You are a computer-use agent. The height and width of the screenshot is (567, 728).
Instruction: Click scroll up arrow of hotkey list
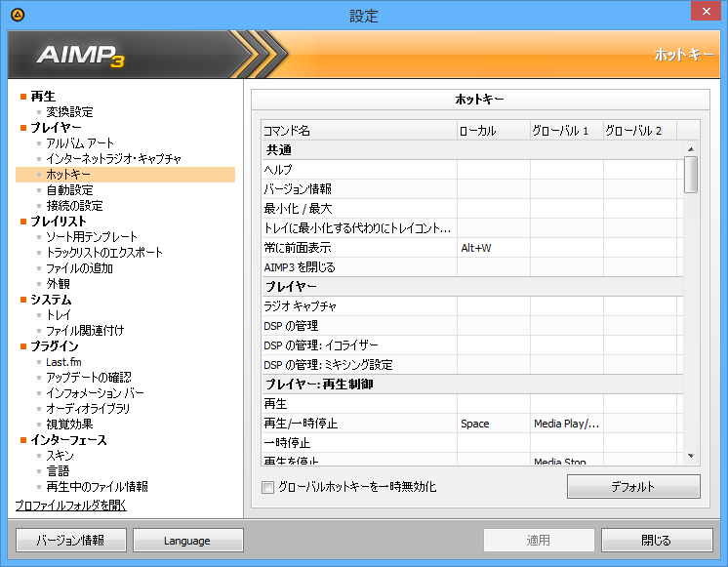point(691,149)
